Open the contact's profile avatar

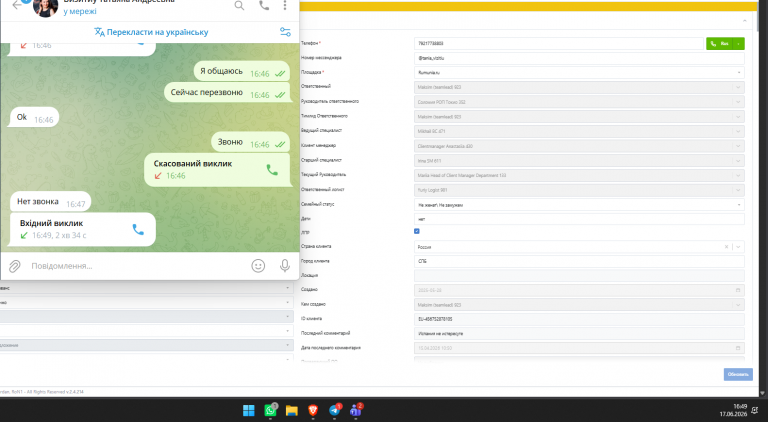coord(46,7)
